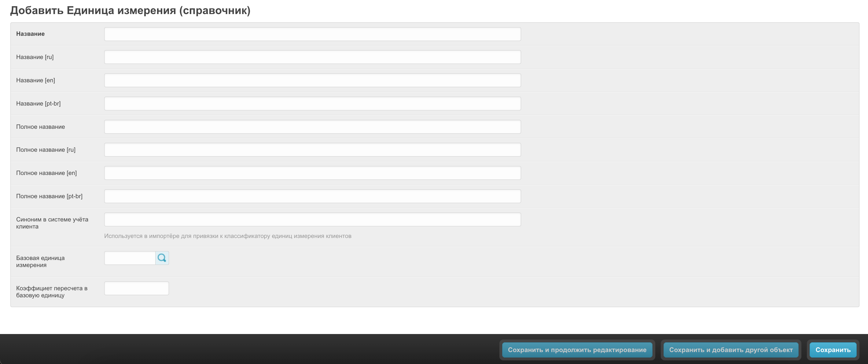
Task: Click the page heading Добавить Единица измерения
Action: 130,10
